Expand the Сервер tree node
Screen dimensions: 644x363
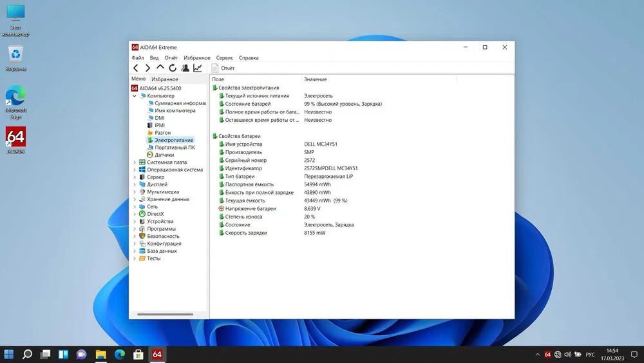[135, 177]
